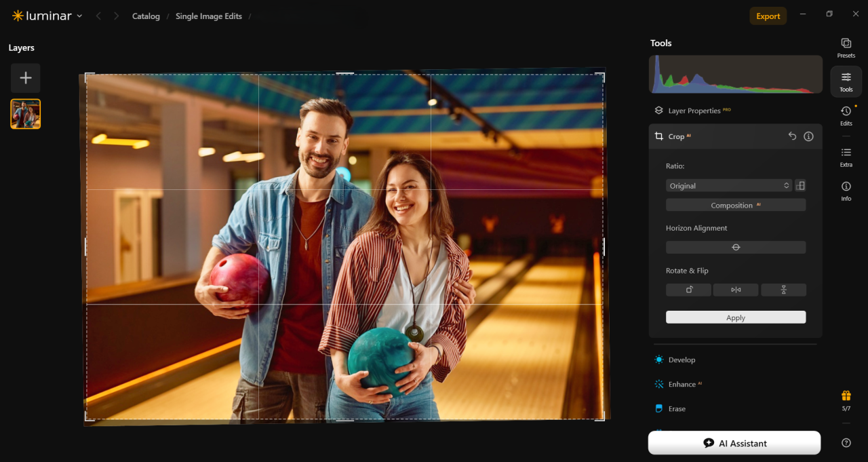Click the histogram display
This screenshot has height=462, width=868.
[x=735, y=74]
